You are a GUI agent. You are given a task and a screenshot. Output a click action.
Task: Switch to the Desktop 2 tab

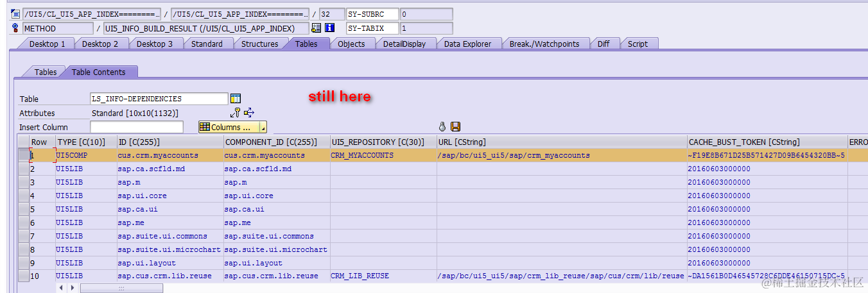point(100,44)
